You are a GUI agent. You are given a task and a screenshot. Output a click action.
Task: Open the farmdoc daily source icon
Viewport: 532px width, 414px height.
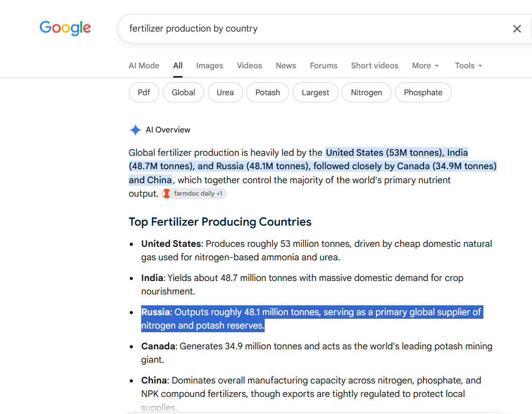coord(166,194)
